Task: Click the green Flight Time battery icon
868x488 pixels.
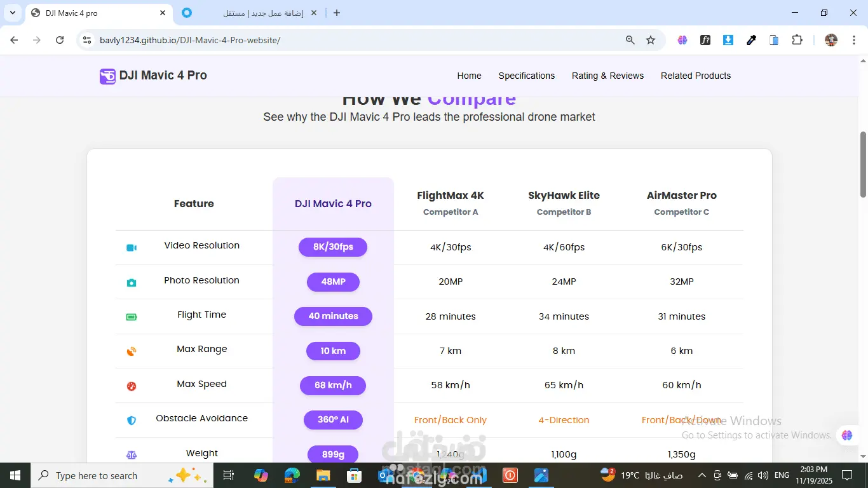Action: [132, 317]
